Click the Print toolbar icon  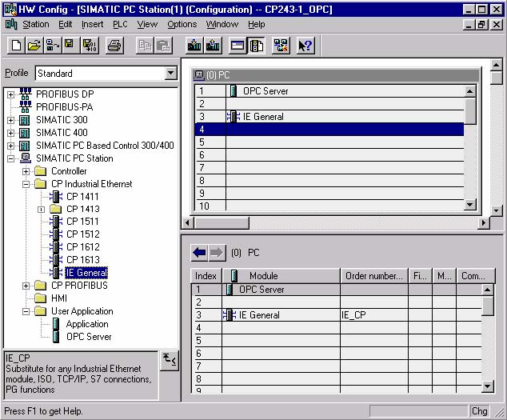[114, 46]
